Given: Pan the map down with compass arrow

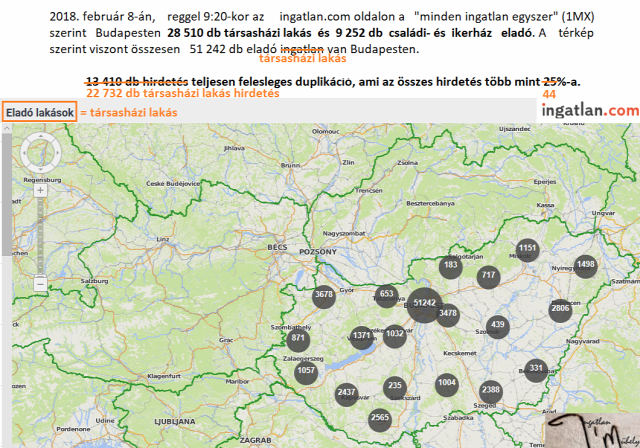Looking at the screenshot, I should (40, 169).
